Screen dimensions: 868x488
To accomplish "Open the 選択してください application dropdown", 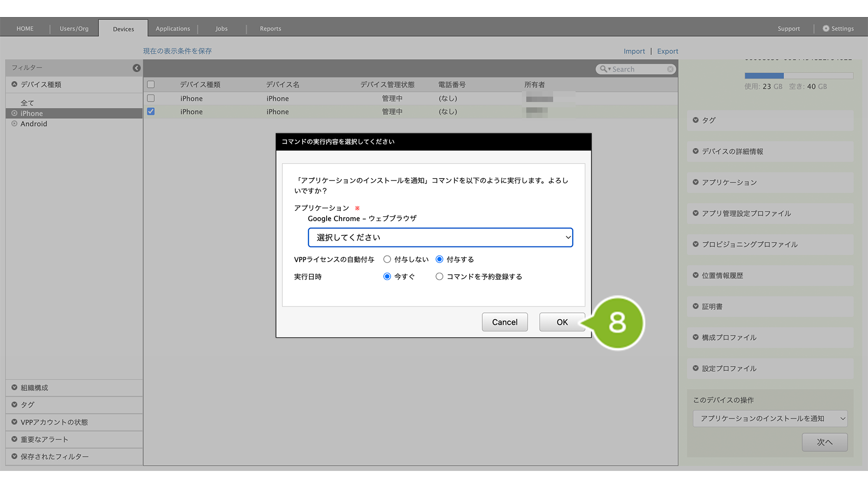I will pos(440,238).
